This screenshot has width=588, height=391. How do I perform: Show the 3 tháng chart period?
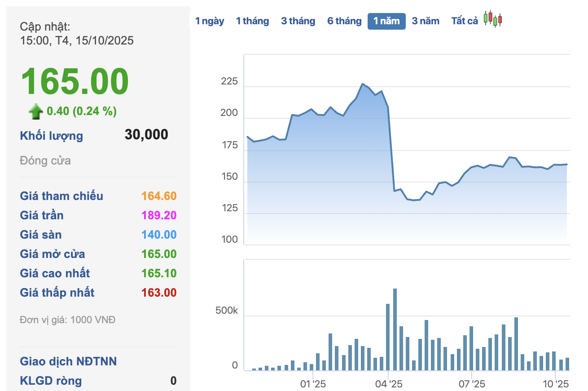pyautogui.click(x=298, y=21)
